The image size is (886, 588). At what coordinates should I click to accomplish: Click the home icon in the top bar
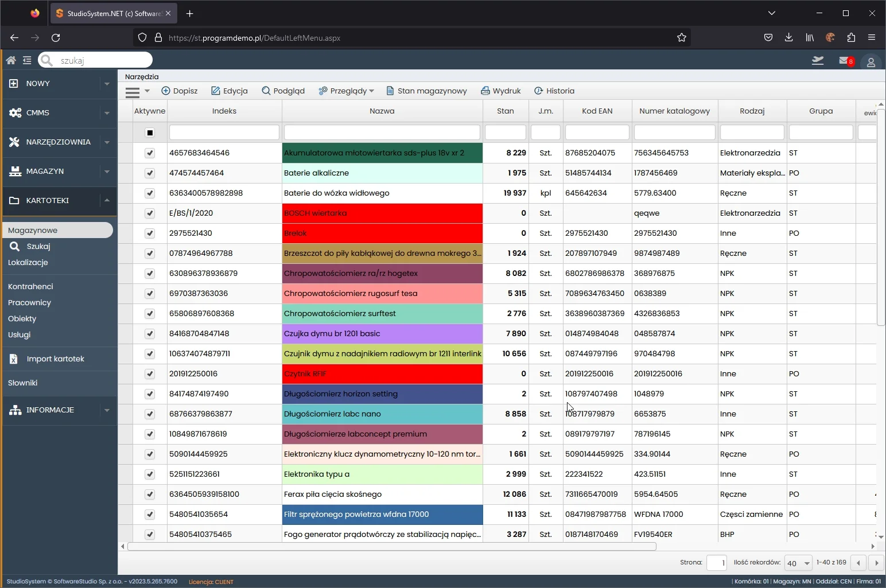coord(11,60)
